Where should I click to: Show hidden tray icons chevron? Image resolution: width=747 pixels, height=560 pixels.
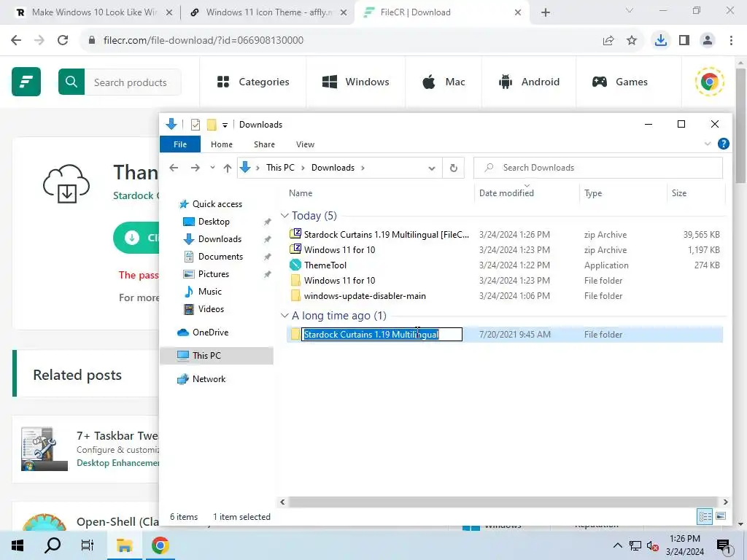pyautogui.click(x=617, y=545)
